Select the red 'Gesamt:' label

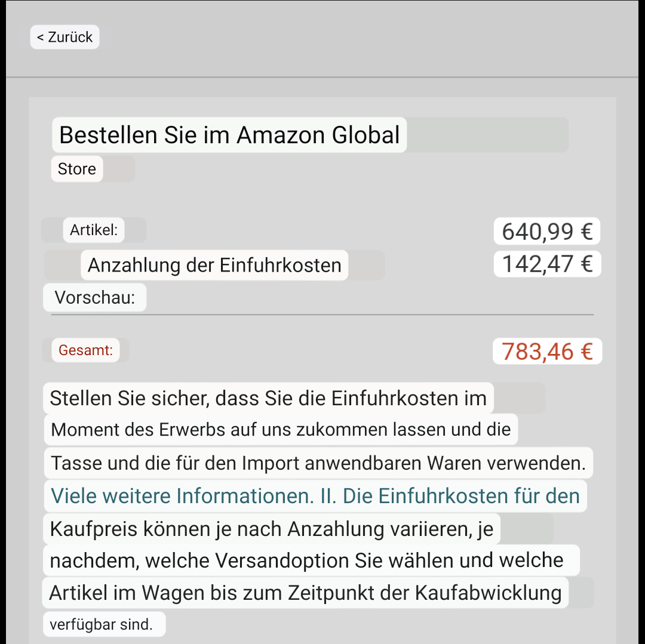[x=85, y=350]
